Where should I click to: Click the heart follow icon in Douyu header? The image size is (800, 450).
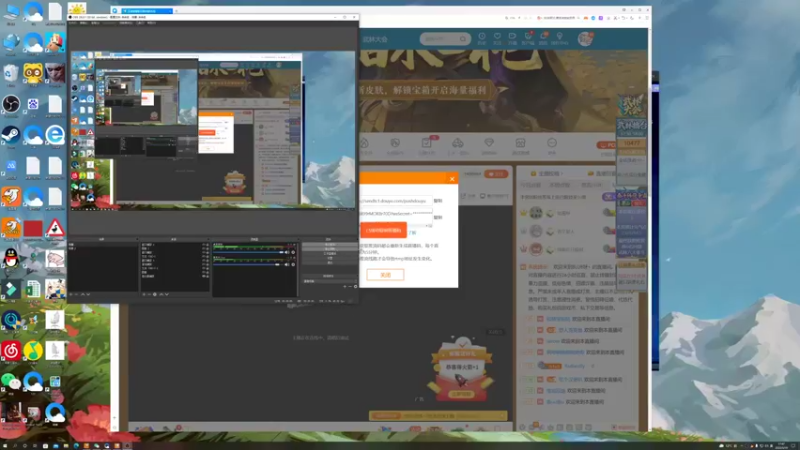[497, 38]
